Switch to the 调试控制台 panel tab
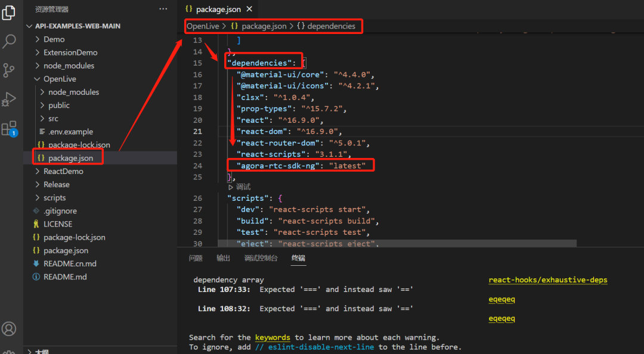This screenshot has width=644, height=354. 261,258
